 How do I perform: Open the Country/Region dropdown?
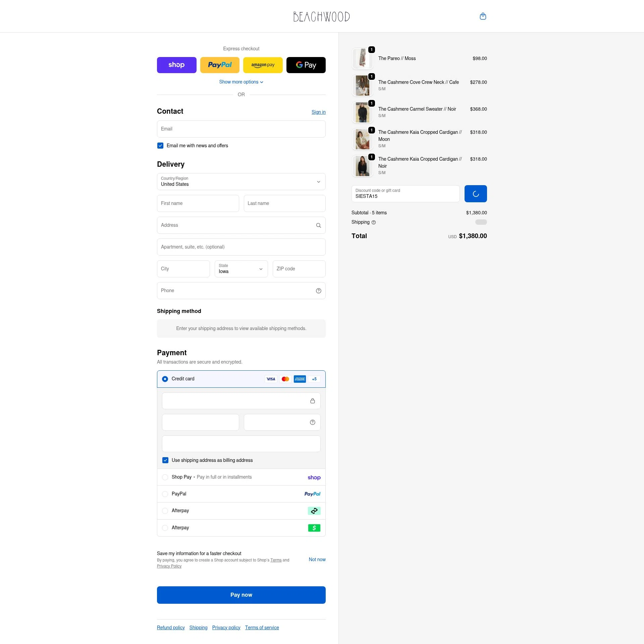[x=241, y=181]
